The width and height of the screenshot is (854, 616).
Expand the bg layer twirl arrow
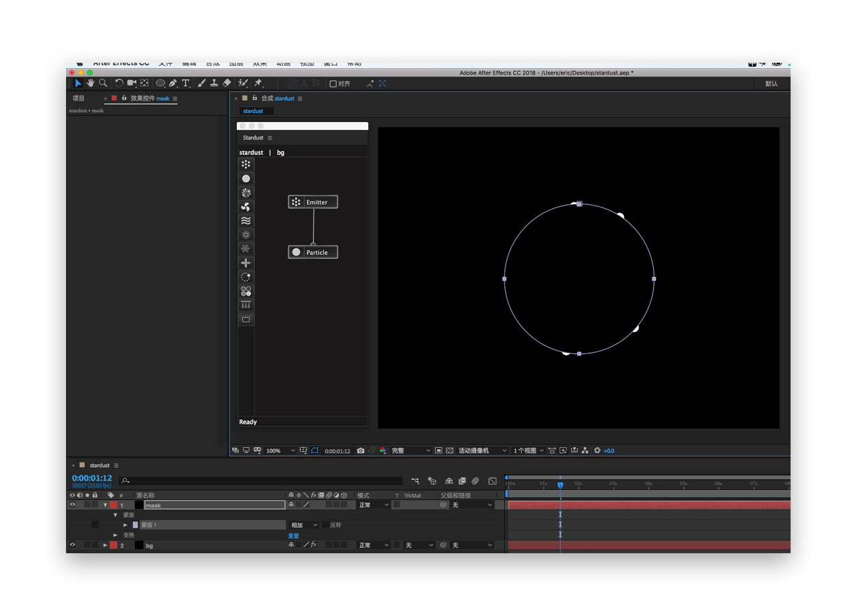point(105,545)
